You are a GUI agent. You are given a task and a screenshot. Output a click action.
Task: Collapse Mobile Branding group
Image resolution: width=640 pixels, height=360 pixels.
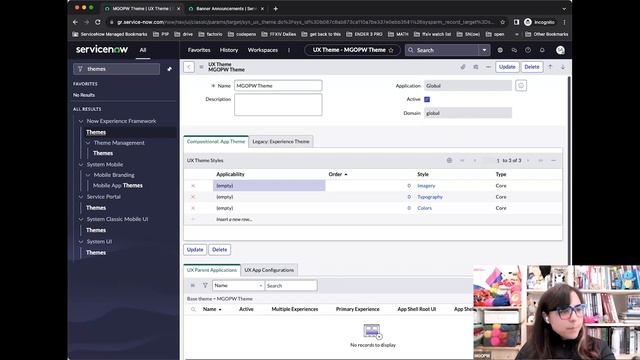[x=88, y=175]
